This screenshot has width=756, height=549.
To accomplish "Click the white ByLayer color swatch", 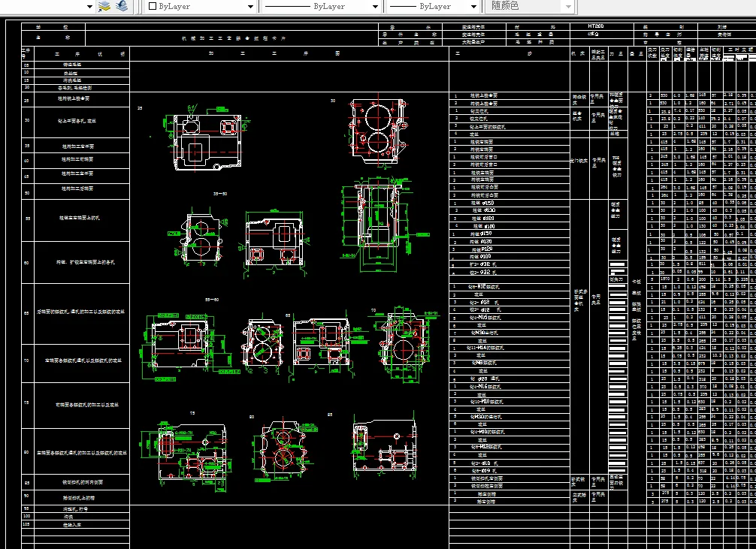I will (153, 6).
